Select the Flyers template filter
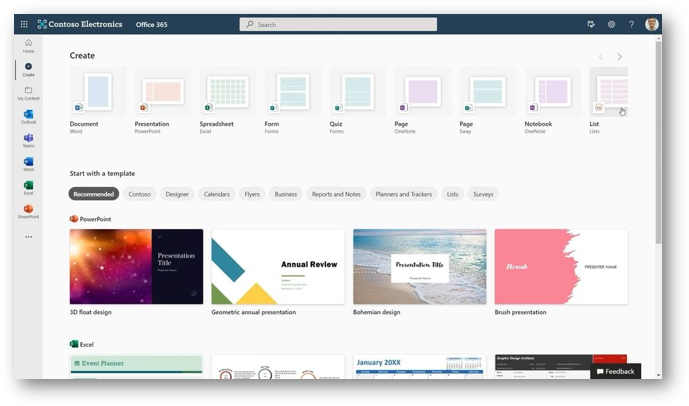Viewport: 689px width, 406px height. 252,194
